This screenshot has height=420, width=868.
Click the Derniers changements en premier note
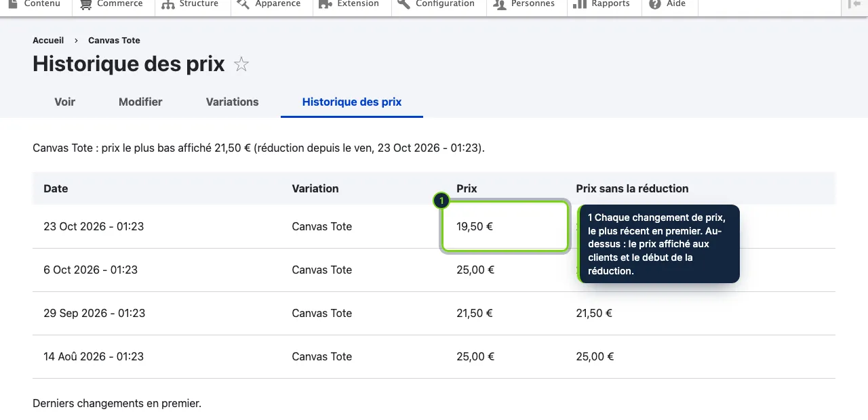(x=117, y=404)
